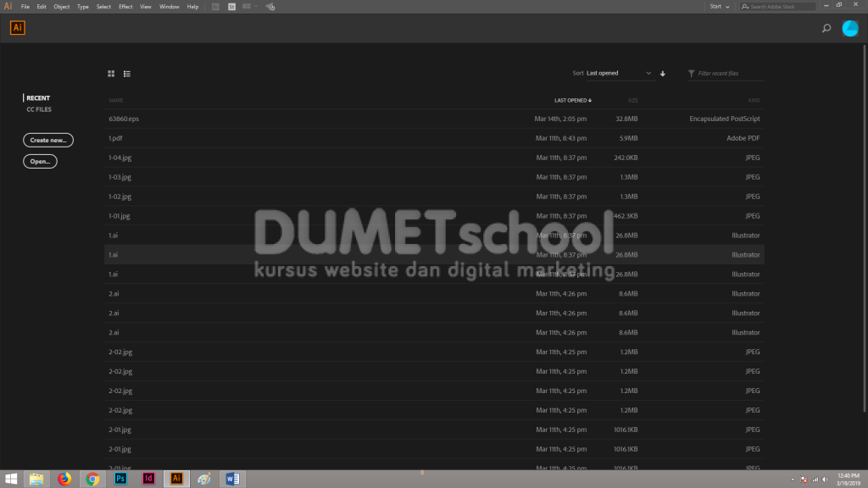Switch to Photoshop on the taskbar

(x=120, y=479)
